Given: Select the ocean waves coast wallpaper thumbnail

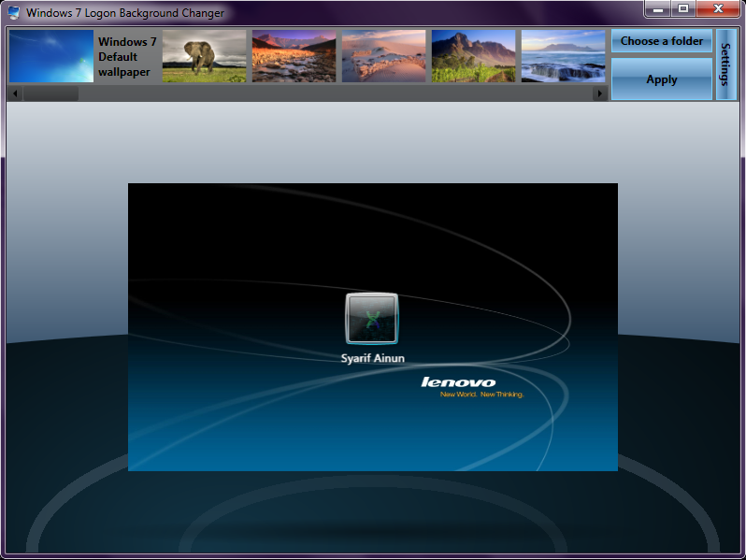Looking at the screenshot, I should coord(564,56).
